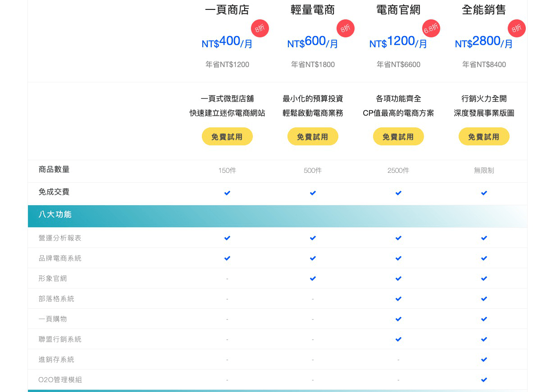Select the 電商官網 plan heading
This screenshot has width=542, height=392.
coord(398,10)
